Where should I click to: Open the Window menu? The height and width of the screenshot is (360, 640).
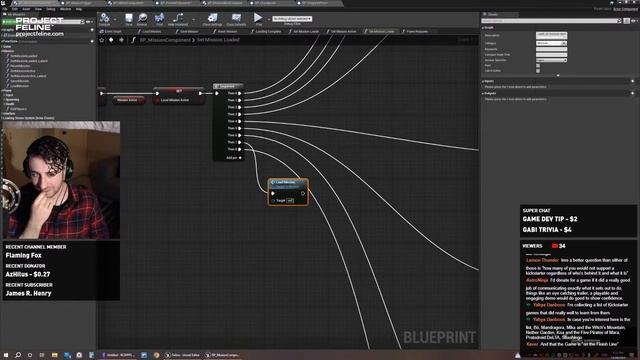[65, 9]
